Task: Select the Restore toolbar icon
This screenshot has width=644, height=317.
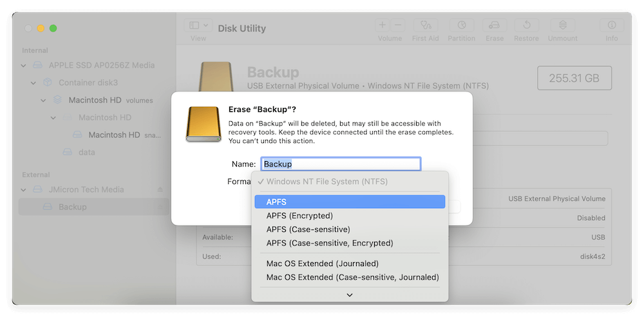Action: coord(526,26)
